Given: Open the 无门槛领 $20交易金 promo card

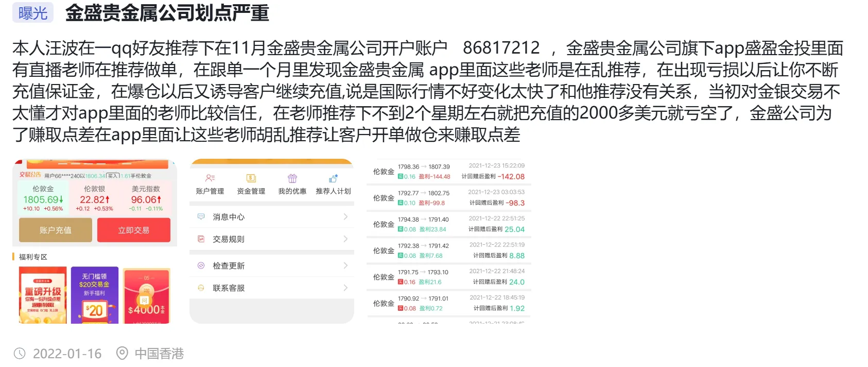Looking at the screenshot, I should pyautogui.click(x=95, y=295).
